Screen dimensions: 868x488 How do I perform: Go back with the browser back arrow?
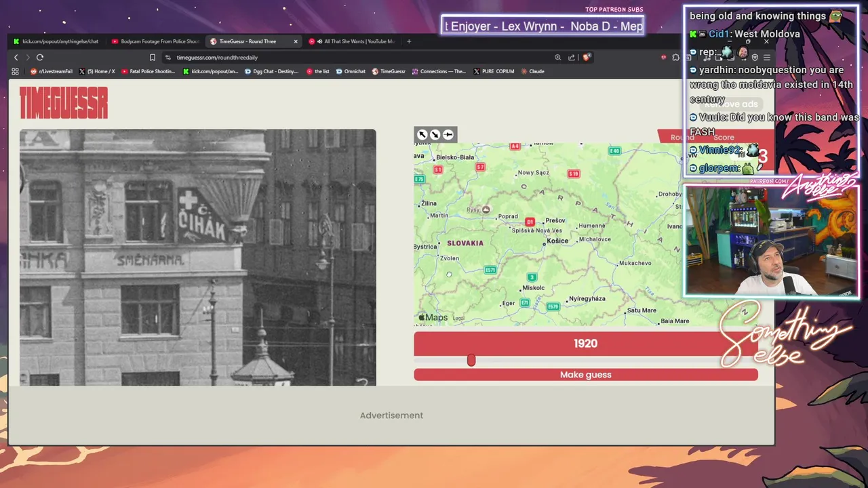[16, 58]
